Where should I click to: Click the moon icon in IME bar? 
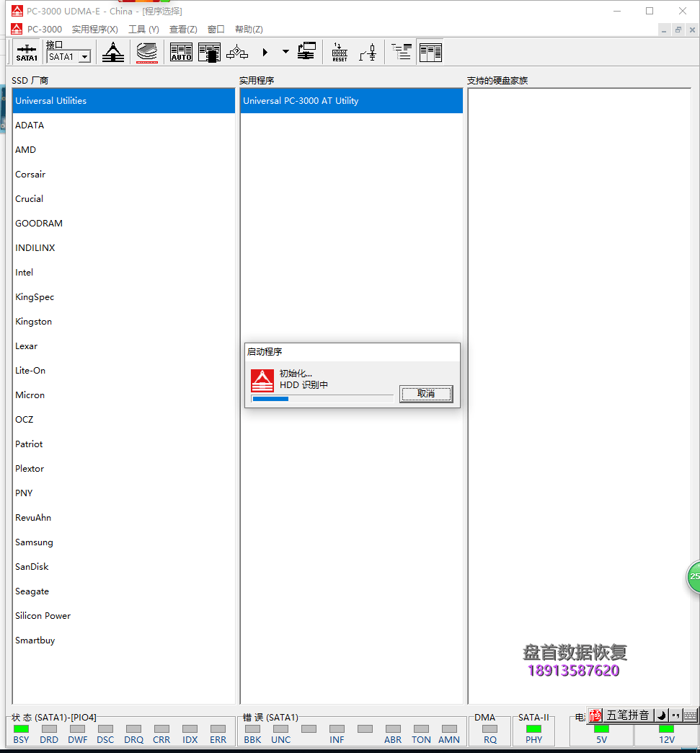pos(662,715)
